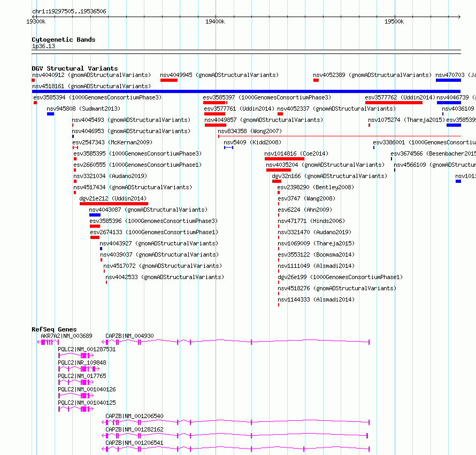Viewport: 476px width, 455px height.
Task: Open the nsv4518276 variant label
Action: [x=337, y=288]
